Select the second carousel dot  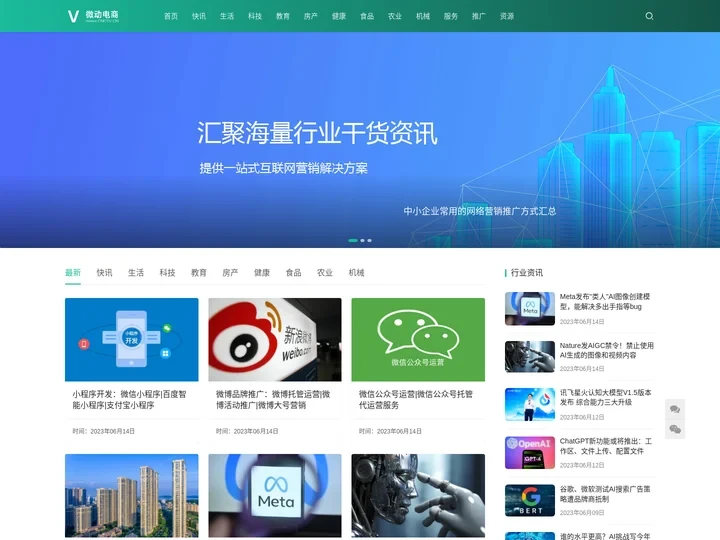pyautogui.click(x=363, y=241)
